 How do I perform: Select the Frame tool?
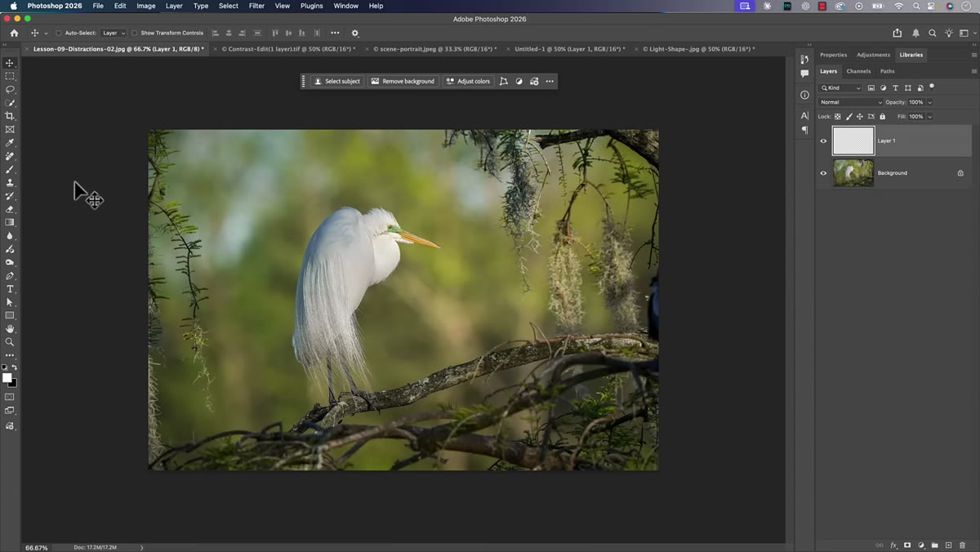[x=10, y=129]
